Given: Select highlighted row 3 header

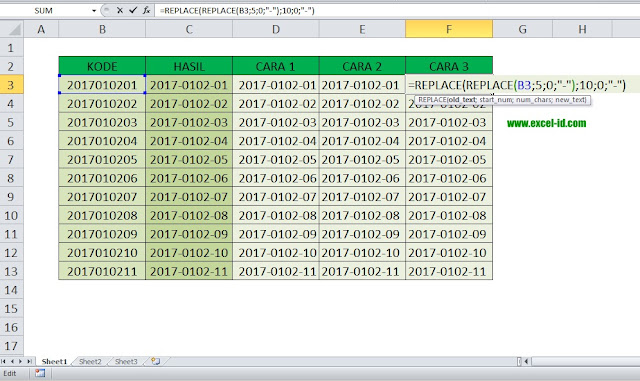Looking at the screenshot, I should click(11, 85).
